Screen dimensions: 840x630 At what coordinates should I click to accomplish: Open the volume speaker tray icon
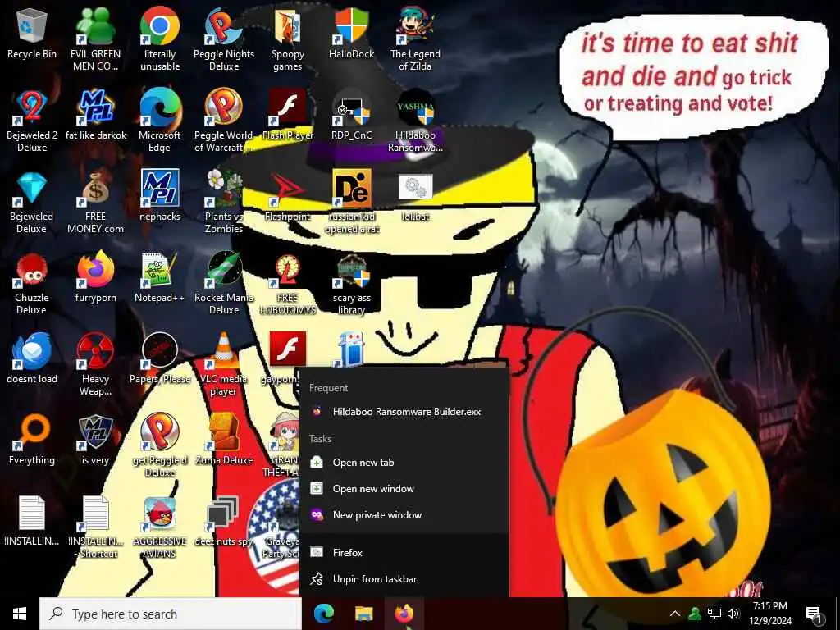(x=734, y=614)
